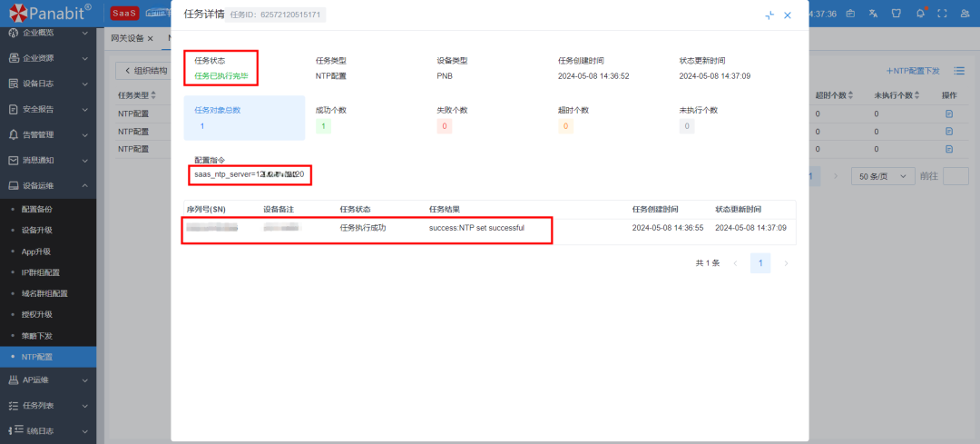Click the 消息通知 envelope icon

tap(13, 160)
